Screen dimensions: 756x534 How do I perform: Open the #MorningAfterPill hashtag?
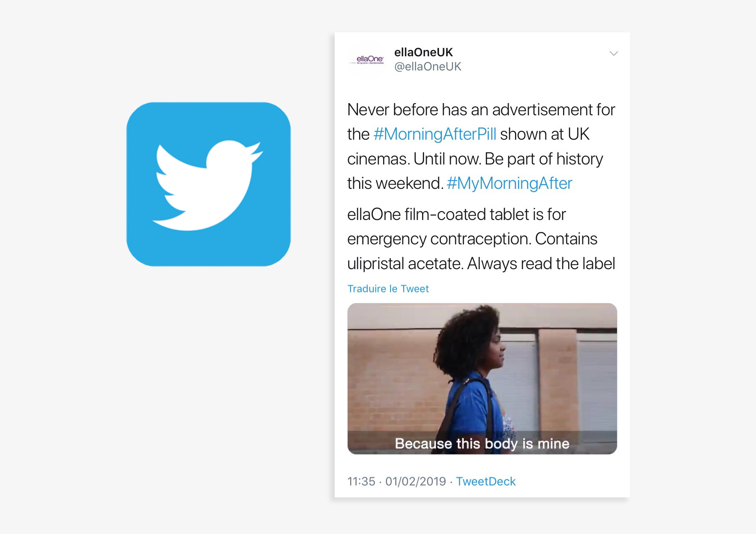click(x=435, y=134)
